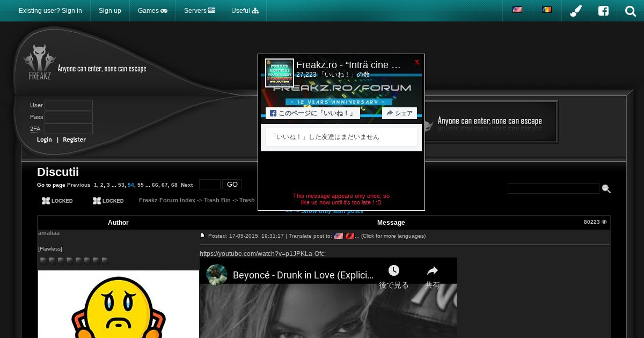Viewport: 644px width, 338px height.
Task: Click the Discutii topic title
Action: click(x=58, y=172)
